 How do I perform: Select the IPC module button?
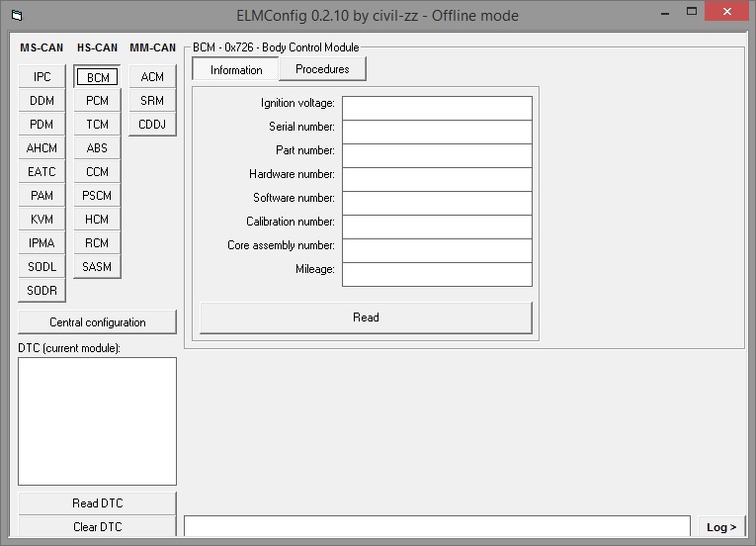click(x=42, y=77)
